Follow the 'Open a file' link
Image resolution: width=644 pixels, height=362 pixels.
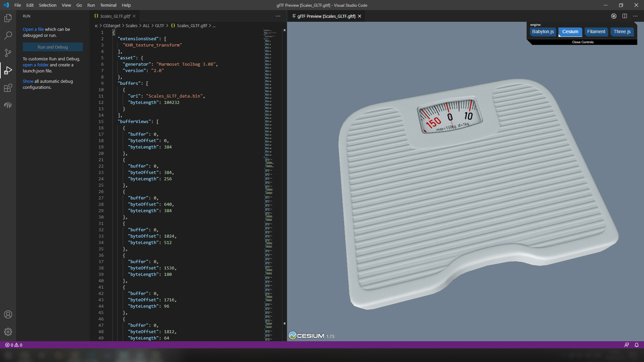33,29
